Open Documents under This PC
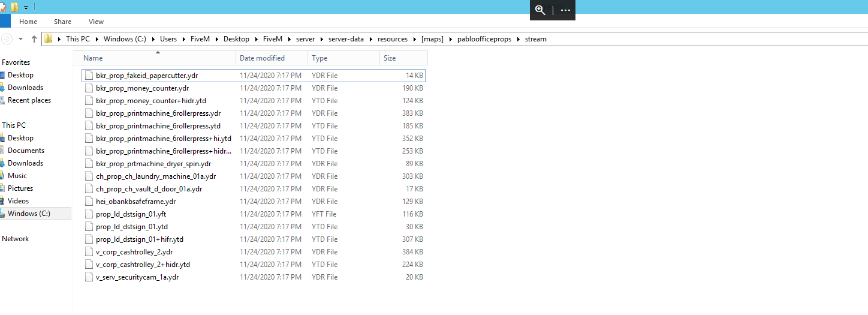The image size is (868, 315). tap(26, 151)
